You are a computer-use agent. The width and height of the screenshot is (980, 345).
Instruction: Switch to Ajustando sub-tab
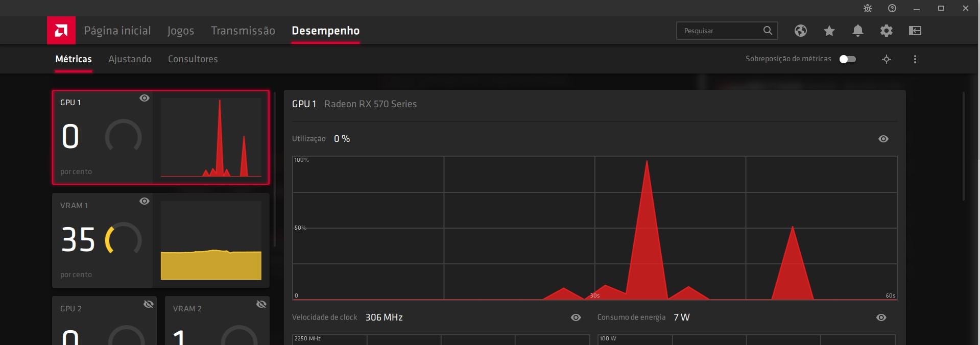pos(130,59)
